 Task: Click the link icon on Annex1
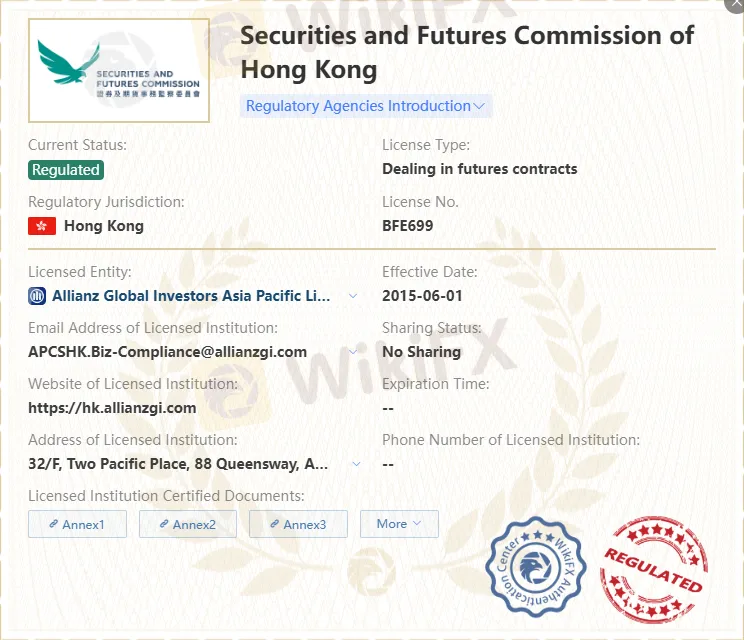[x=54, y=524]
